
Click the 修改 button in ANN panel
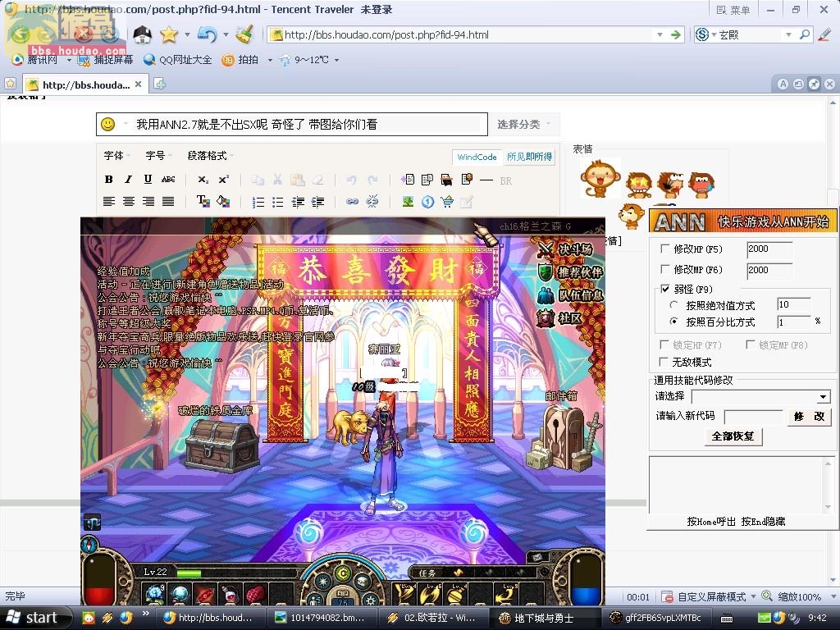(x=809, y=416)
